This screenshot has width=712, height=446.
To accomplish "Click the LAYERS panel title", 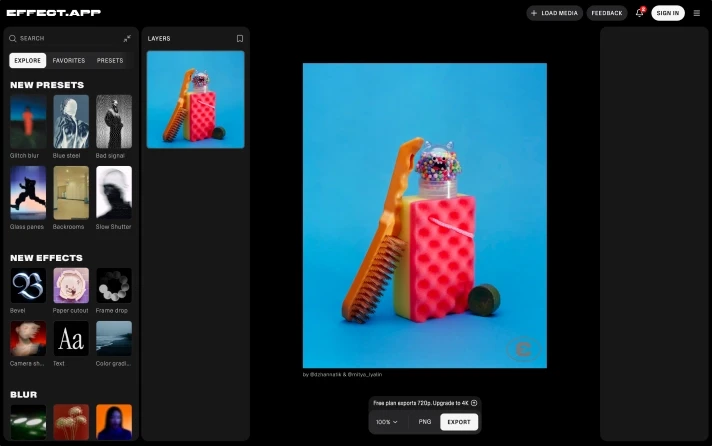I will click(159, 39).
